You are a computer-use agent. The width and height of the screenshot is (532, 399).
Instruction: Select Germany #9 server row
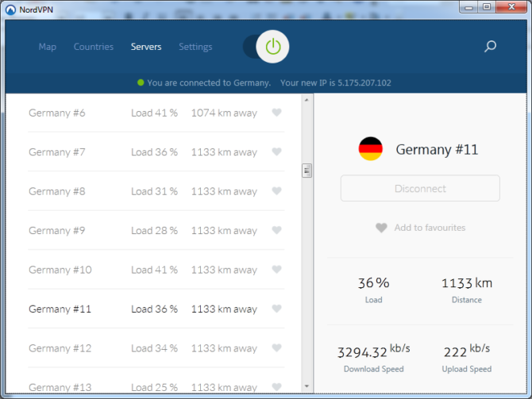tap(156, 231)
